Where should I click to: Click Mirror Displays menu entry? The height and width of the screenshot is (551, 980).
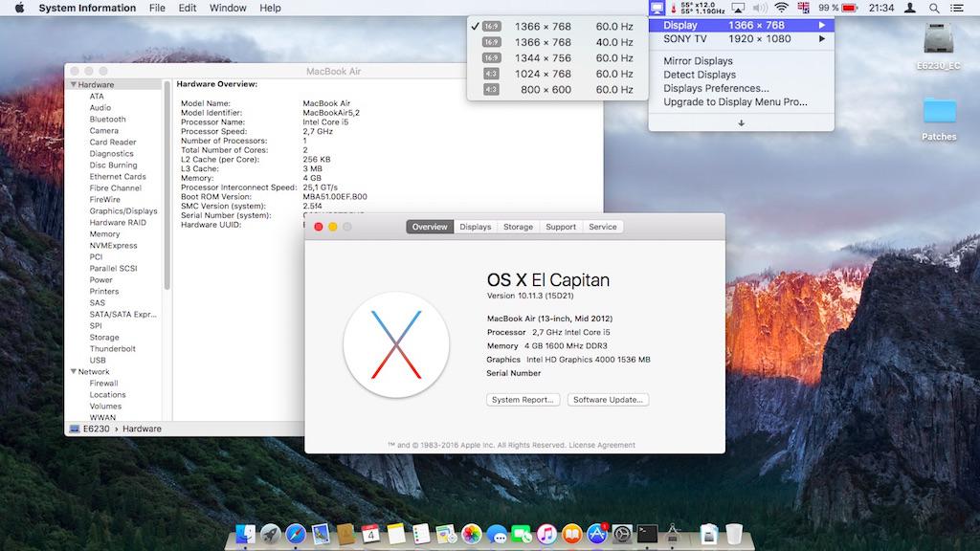pos(698,61)
